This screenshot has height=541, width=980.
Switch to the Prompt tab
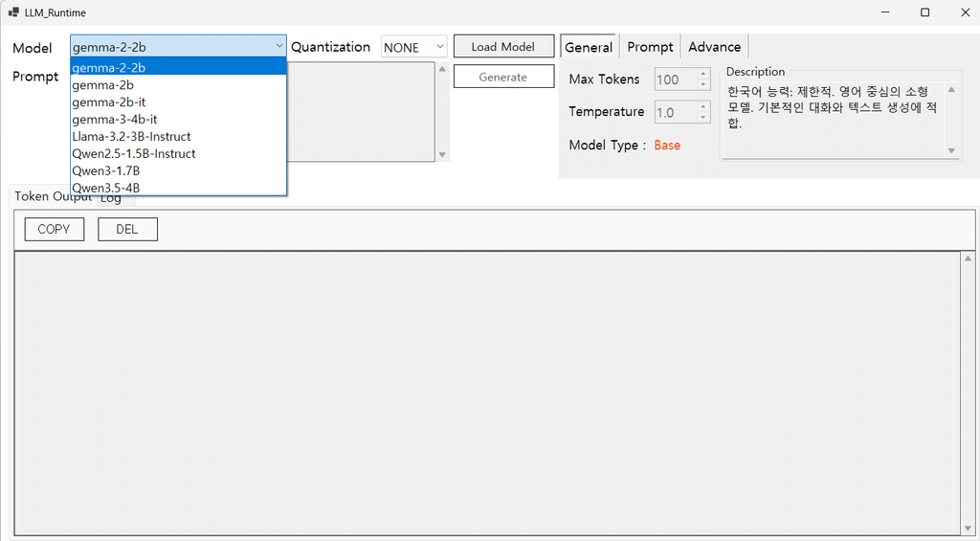(650, 47)
